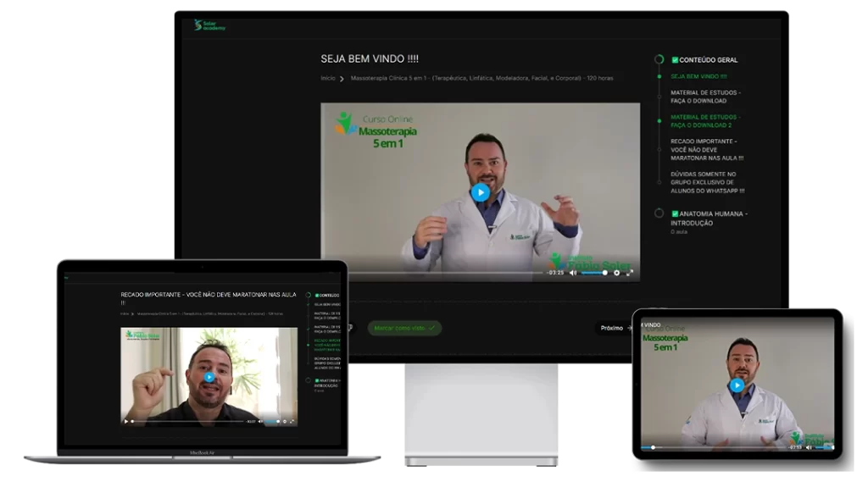Open lesson MATERIAL DE ESTUDOS - FAÇA O DOWNLOAD 2
Image resolution: width=868 pixels, height=482 pixels.
coord(705,121)
